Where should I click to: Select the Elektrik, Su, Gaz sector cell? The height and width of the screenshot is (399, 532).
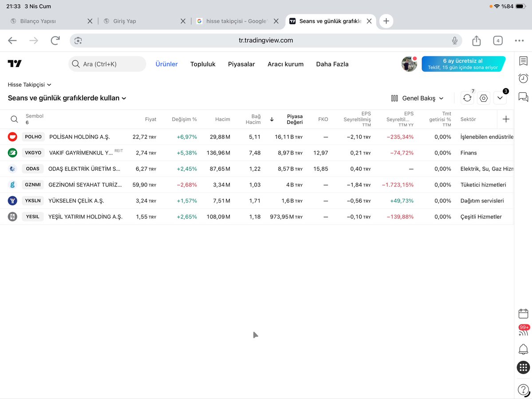[487, 169]
